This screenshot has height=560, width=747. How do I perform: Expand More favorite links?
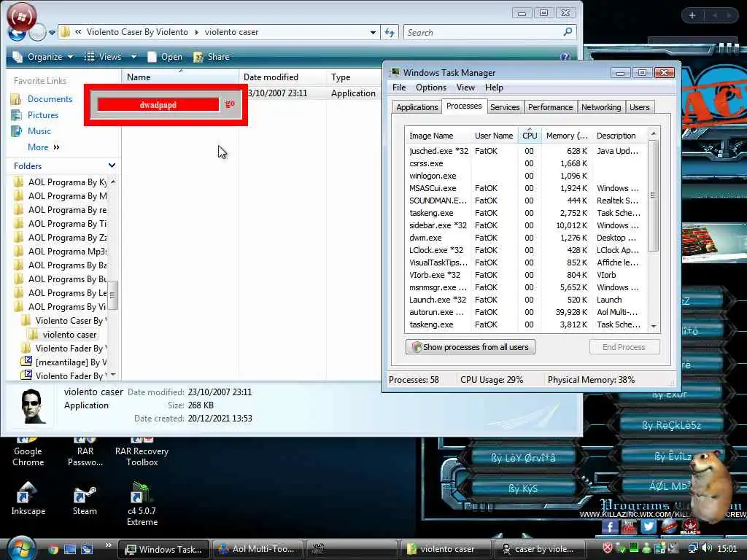pos(43,147)
